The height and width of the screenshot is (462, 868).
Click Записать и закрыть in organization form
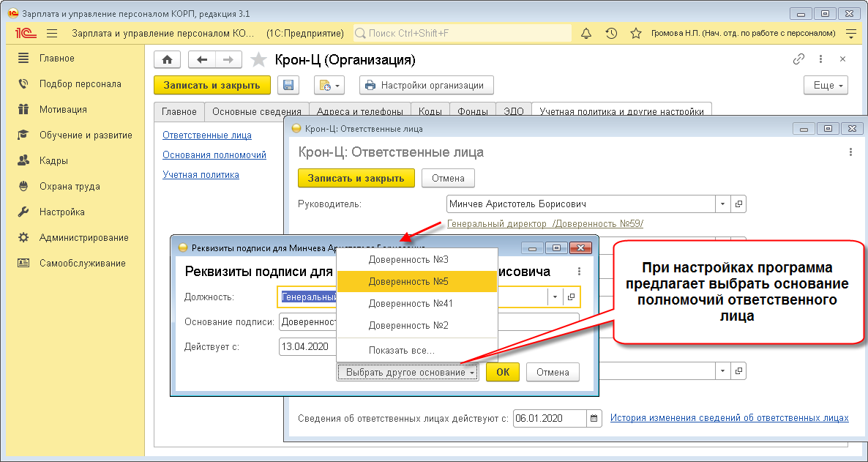212,86
